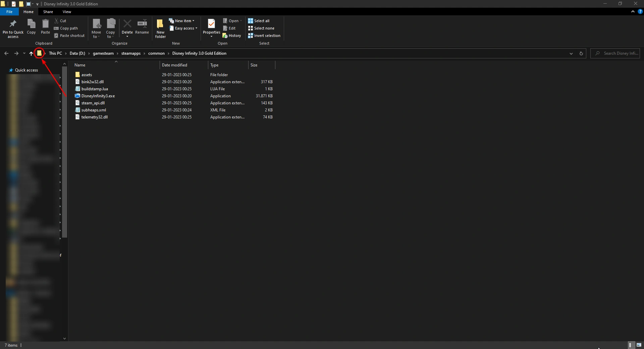
Task: Delete the selection with the X icon
Action: [x=127, y=24]
